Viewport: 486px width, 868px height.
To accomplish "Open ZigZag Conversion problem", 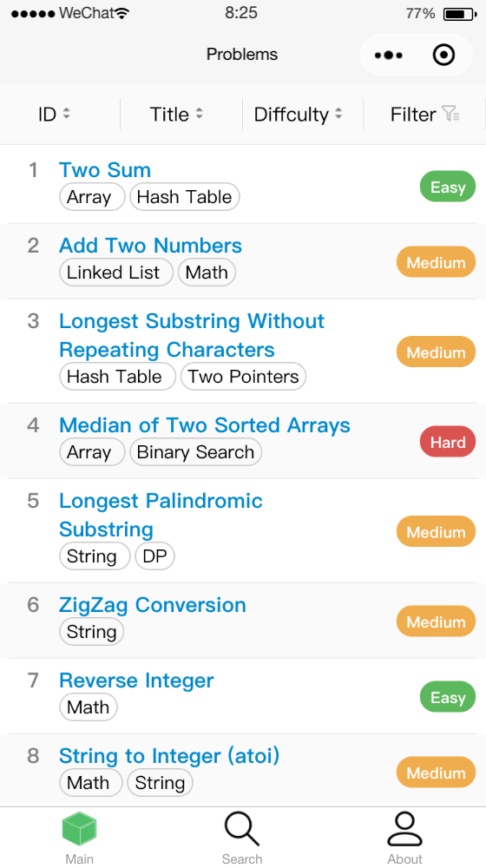I will click(153, 604).
